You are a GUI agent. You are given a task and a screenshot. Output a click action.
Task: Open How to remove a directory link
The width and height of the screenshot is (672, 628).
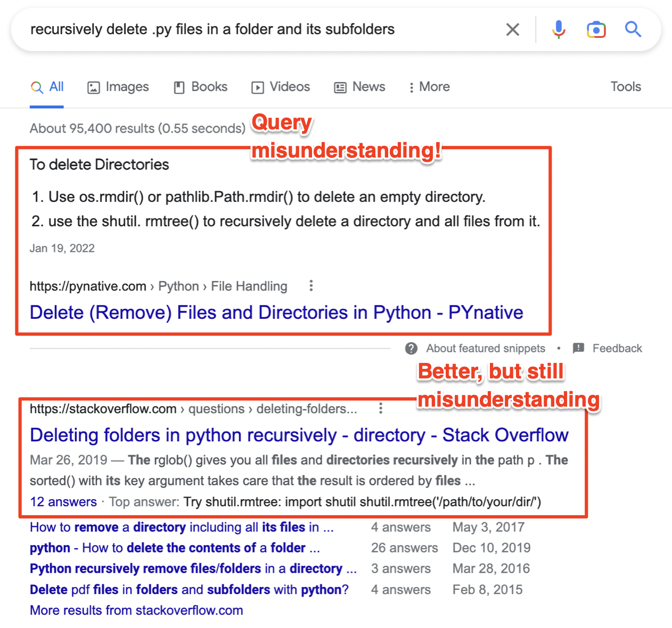[x=182, y=527]
